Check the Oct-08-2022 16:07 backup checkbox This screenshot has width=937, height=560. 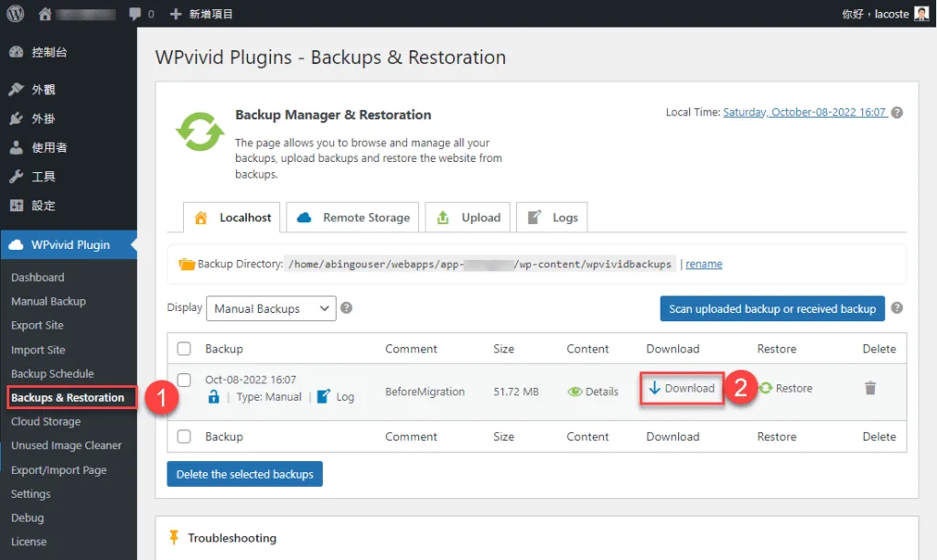pyautogui.click(x=184, y=380)
